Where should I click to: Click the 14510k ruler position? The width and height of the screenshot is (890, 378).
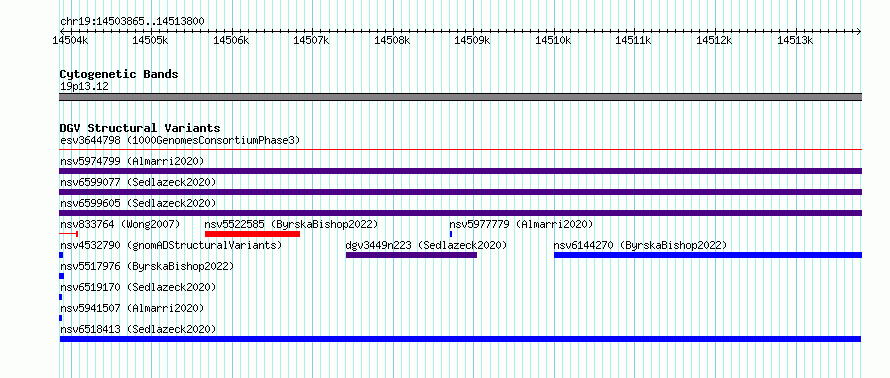pyautogui.click(x=554, y=40)
